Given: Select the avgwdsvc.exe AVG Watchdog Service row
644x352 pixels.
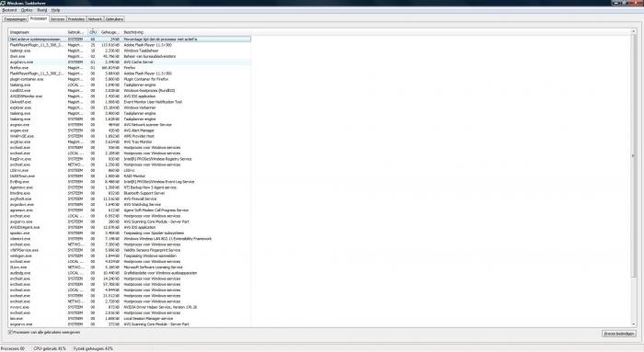Looking at the screenshot, I should click(x=130, y=205).
